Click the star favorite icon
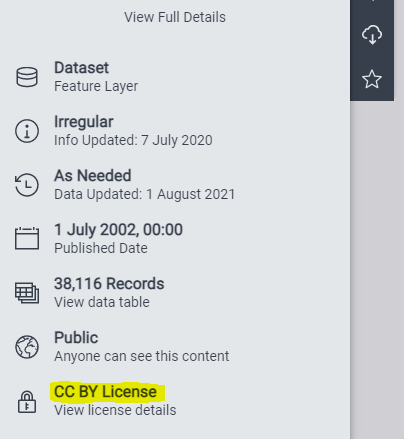The width and height of the screenshot is (404, 439). point(372,79)
